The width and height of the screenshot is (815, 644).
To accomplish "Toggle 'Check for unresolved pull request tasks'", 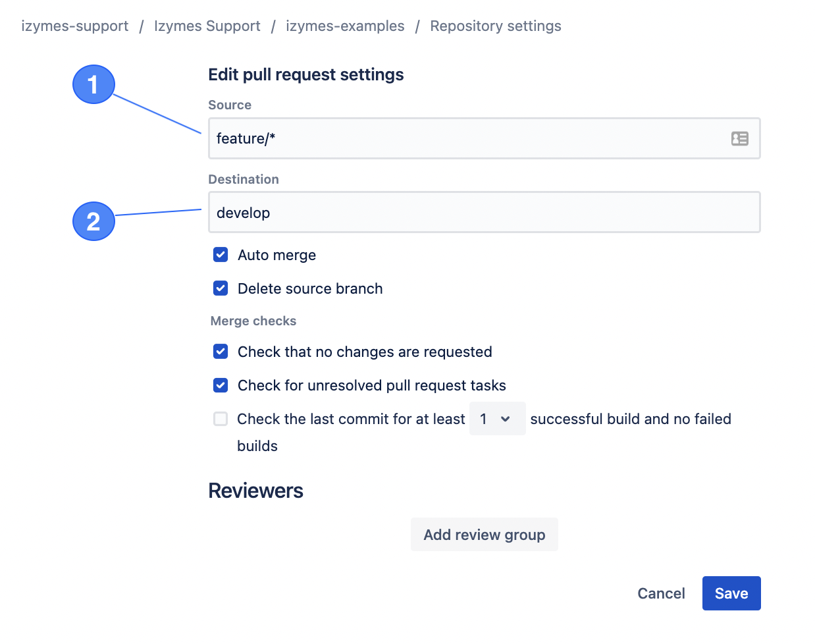I will 221,385.
